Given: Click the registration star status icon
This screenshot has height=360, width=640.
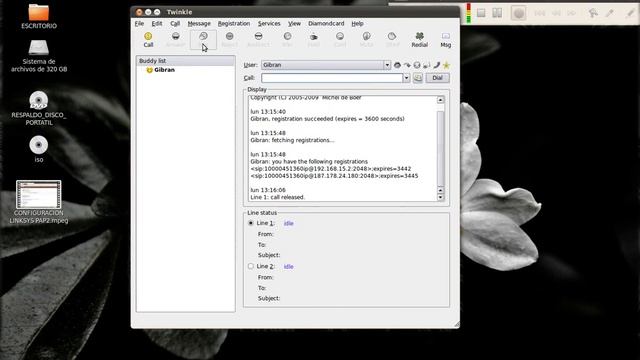Looking at the screenshot, I should (x=446, y=65).
